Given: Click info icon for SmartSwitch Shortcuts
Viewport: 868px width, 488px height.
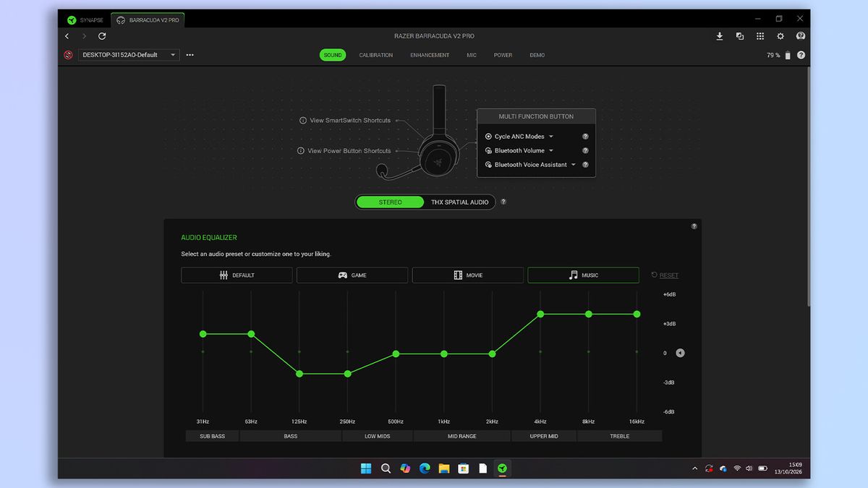Looking at the screenshot, I should coord(303,121).
